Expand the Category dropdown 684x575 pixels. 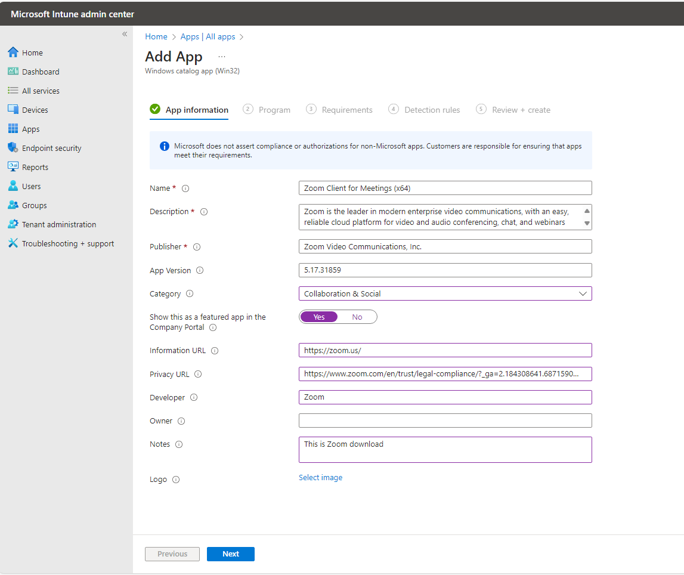click(x=582, y=294)
